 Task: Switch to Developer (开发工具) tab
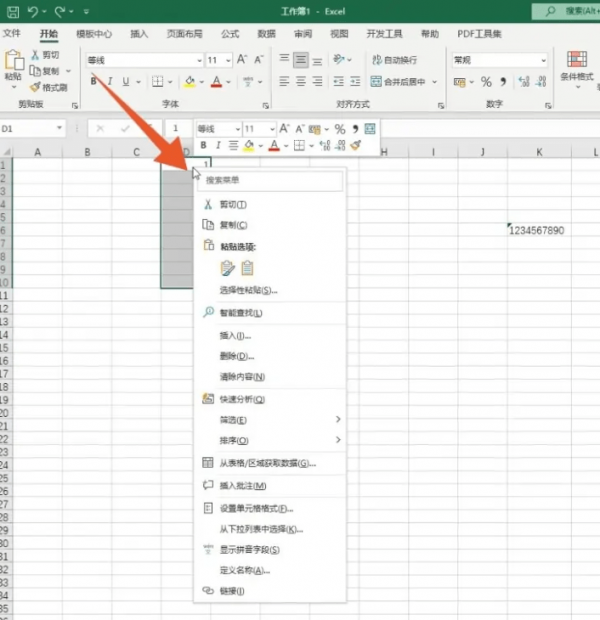click(x=384, y=34)
